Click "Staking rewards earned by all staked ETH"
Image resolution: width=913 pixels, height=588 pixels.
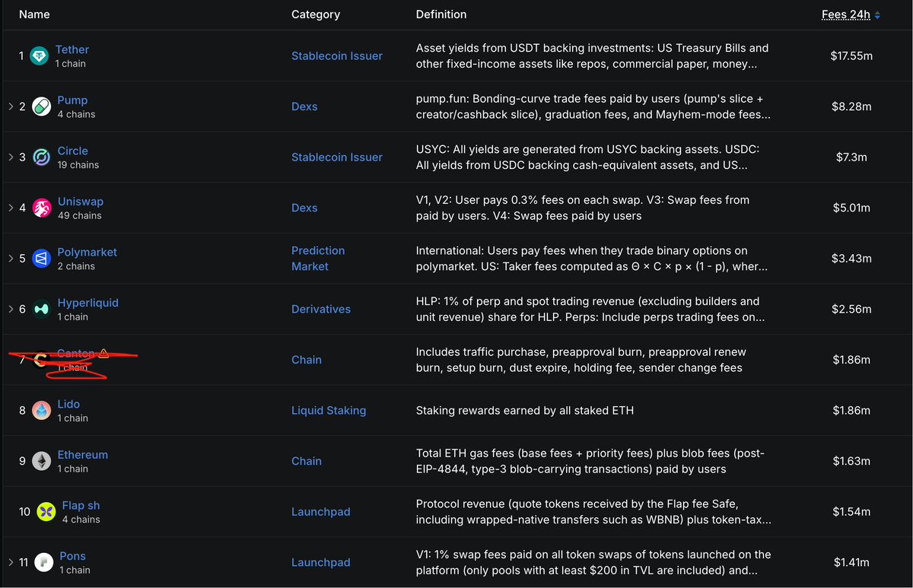tap(525, 411)
